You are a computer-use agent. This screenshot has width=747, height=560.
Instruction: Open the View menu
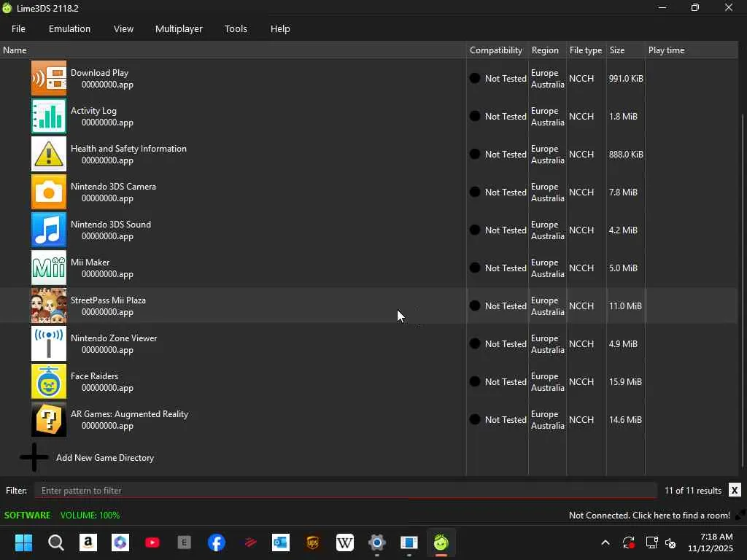click(x=123, y=28)
